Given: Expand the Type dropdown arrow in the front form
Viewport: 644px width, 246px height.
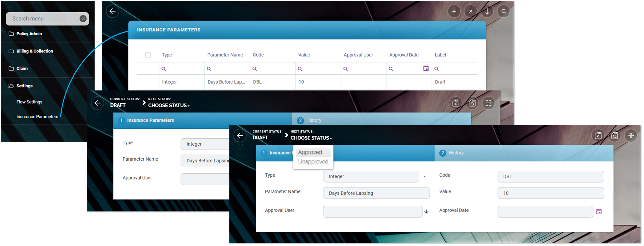Looking at the screenshot, I should pyautogui.click(x=425, y=176).
